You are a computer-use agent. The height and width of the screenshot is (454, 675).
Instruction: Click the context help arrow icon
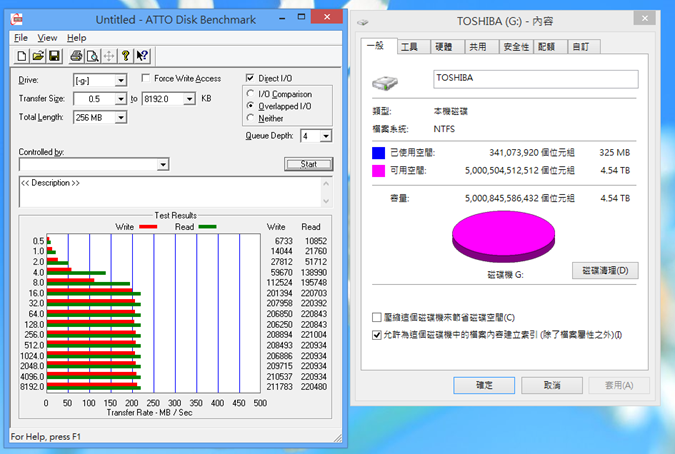pos(143,55)
